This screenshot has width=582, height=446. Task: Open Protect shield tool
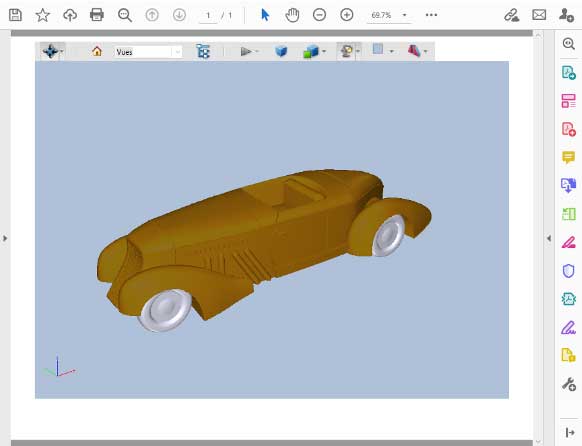tap(568, 271)
